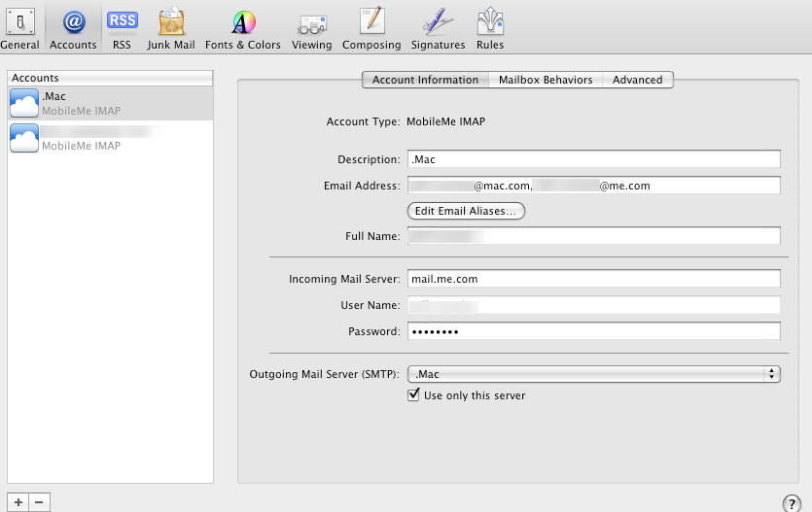Switch to Mailbox Behaviors tab
Screen dimensions: 812x512
tap(546, 80)
